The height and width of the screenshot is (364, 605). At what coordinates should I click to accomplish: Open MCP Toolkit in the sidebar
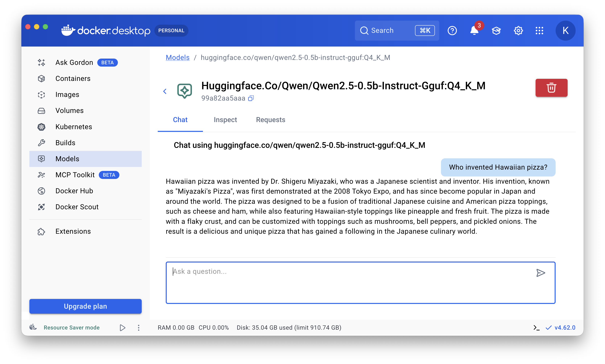coord(75,175)
